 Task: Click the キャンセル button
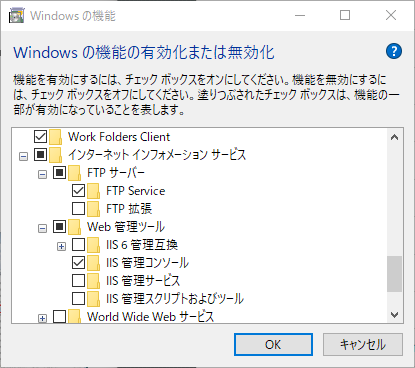(x=363, y=344)
